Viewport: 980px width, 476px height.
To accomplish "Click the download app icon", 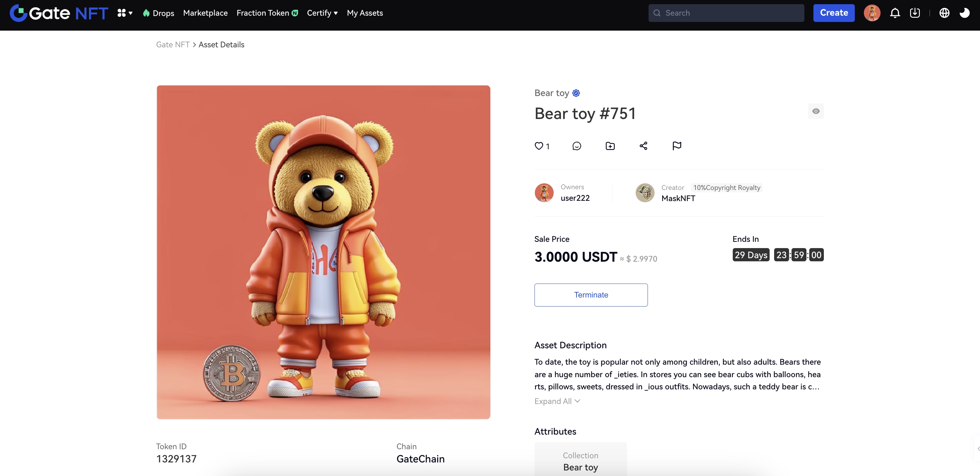I will (915, 13).
